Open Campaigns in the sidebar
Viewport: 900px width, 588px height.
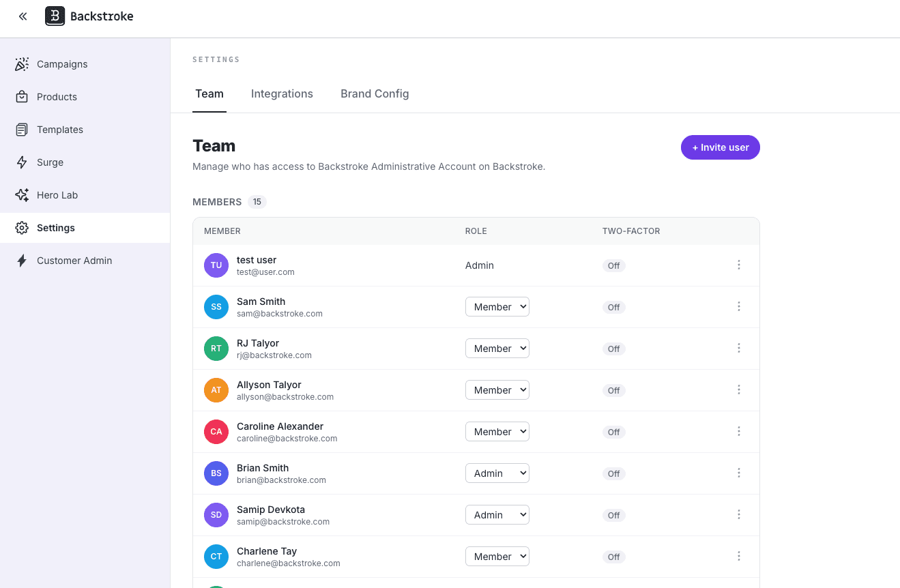(85, 64)
